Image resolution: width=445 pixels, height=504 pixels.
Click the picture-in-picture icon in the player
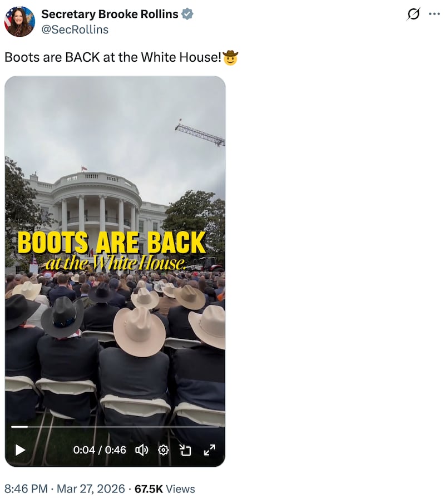[x=185, y=450]
